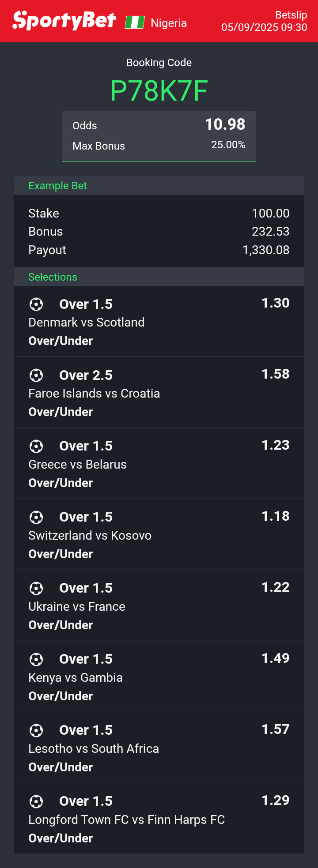This screenshot has height=868, width=318.
Task: Click football icon beside Denmark vs Scotland
Action: (36, 304)
